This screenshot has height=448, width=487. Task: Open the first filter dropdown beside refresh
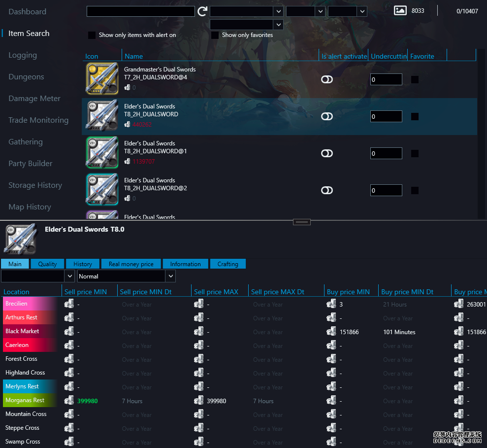coord(246,11)
